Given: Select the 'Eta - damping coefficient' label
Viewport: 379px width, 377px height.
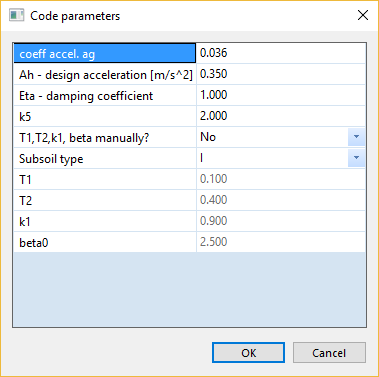Looking at the screenshot, I should pos(105,95).
